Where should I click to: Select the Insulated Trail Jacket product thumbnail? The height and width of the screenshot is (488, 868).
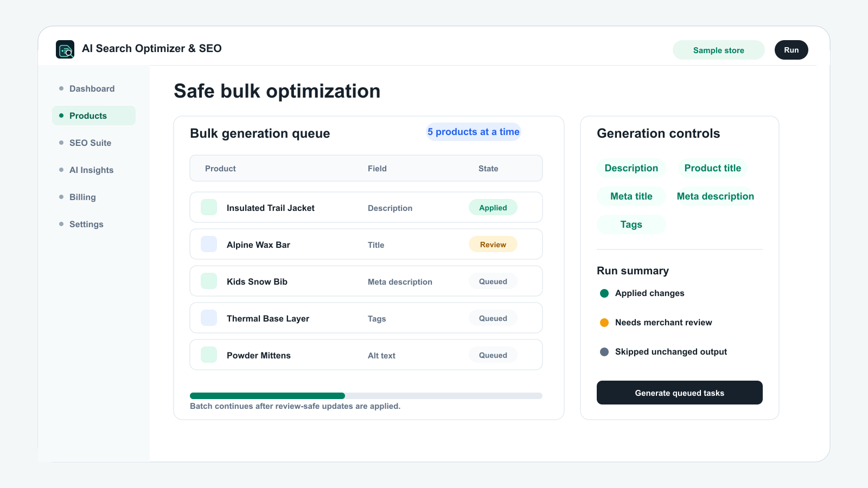(x=209, y=207)
